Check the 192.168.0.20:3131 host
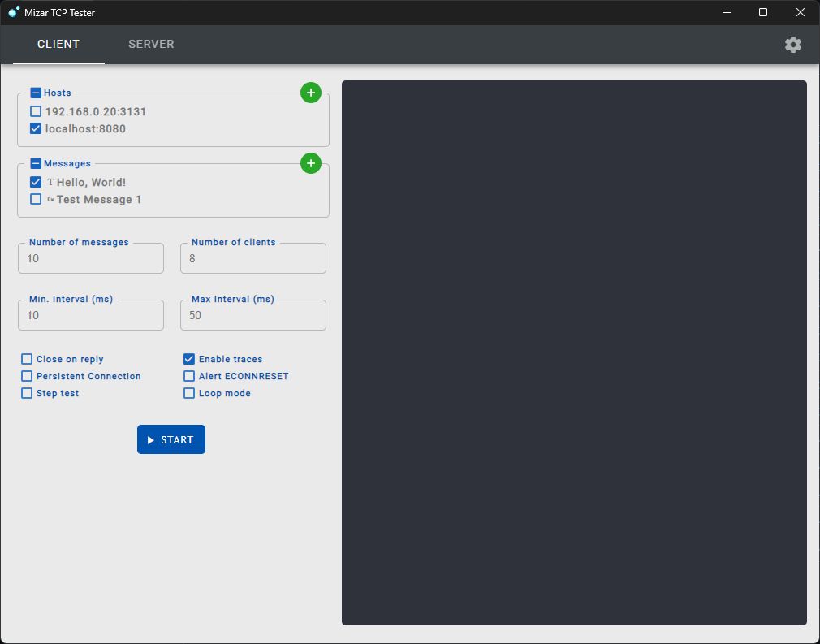 36,110
